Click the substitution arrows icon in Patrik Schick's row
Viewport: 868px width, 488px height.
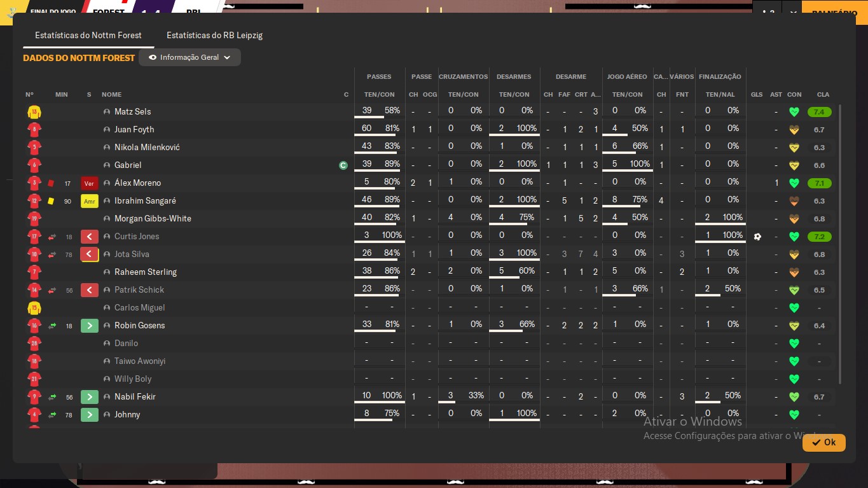click(52, 290)
